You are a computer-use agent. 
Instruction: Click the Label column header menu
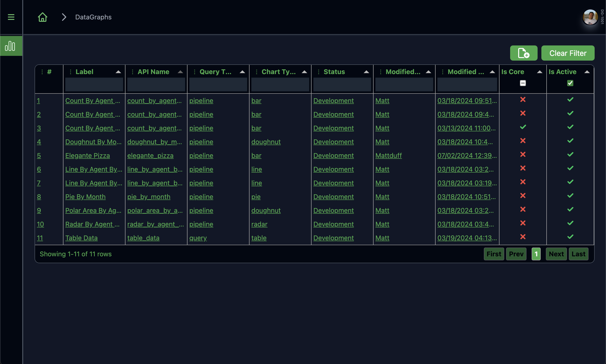[x=71, y=71]
